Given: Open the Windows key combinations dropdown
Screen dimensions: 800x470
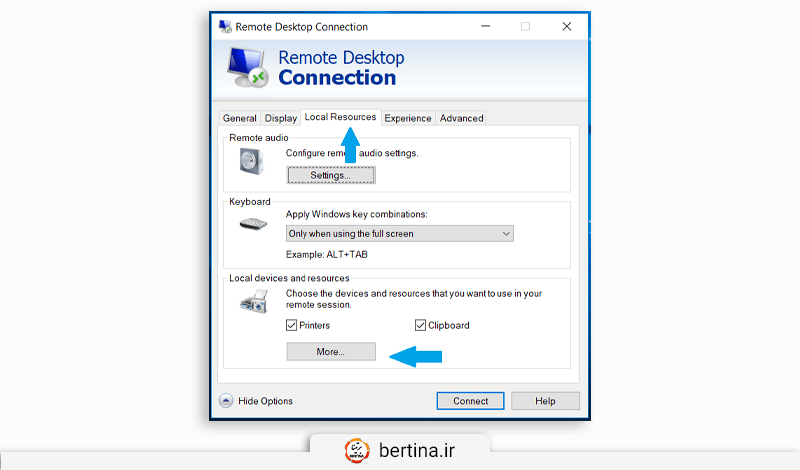Looking at the screenshot, I should coord(399,234).
